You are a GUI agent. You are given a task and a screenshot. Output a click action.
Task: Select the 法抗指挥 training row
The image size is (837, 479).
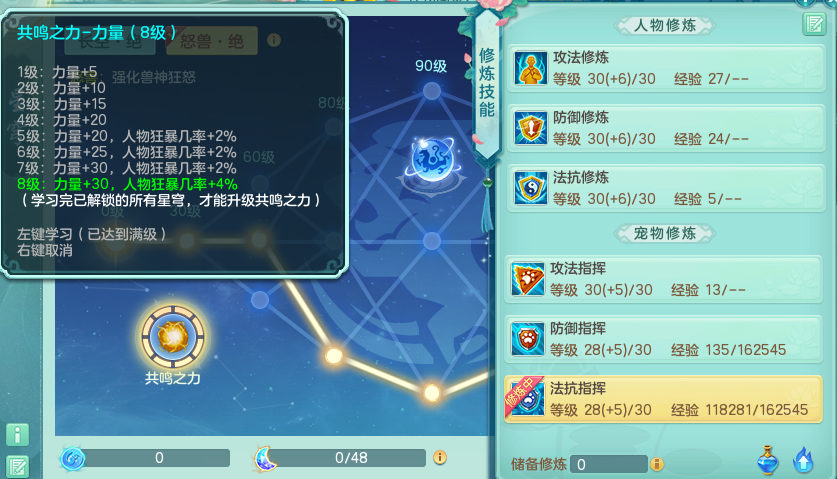(x=663, y=399)
